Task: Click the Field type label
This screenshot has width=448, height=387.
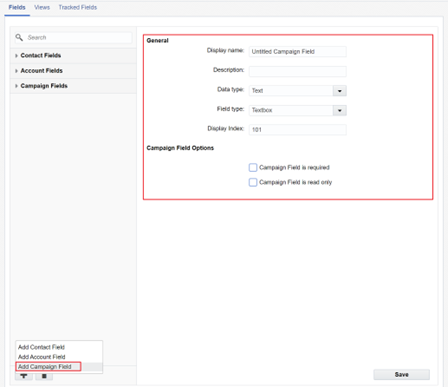Action: (x=230, y=109)
